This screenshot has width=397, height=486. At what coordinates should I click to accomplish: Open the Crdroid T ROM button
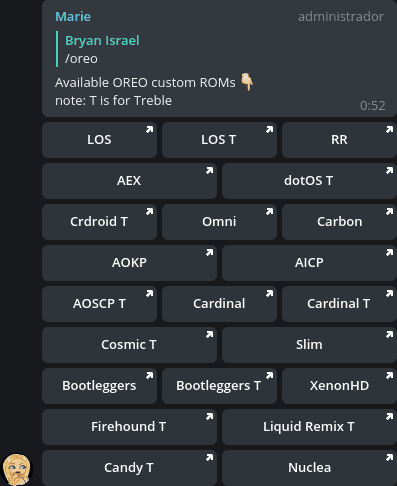point(99,222)
